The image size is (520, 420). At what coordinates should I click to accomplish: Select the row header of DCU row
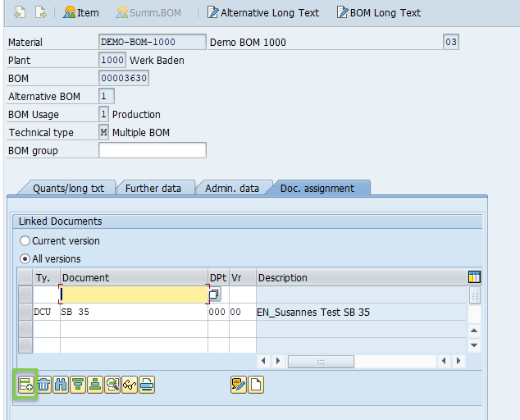point(25,312)
